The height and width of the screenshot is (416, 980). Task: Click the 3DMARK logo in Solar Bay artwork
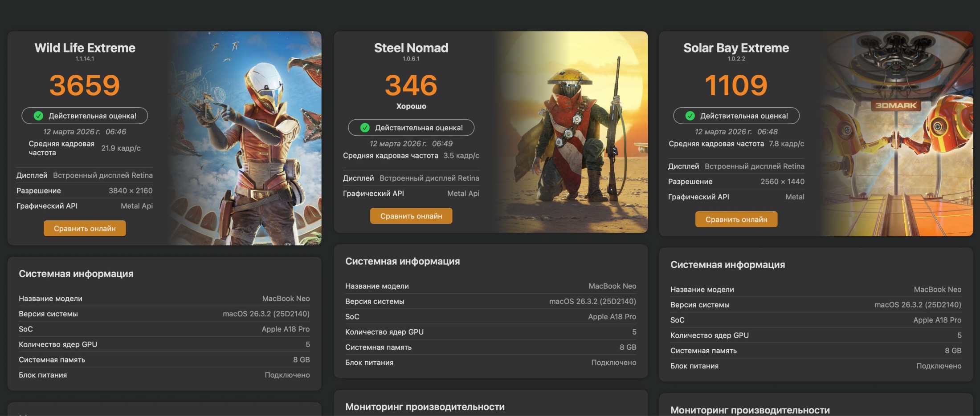[895, 105]
